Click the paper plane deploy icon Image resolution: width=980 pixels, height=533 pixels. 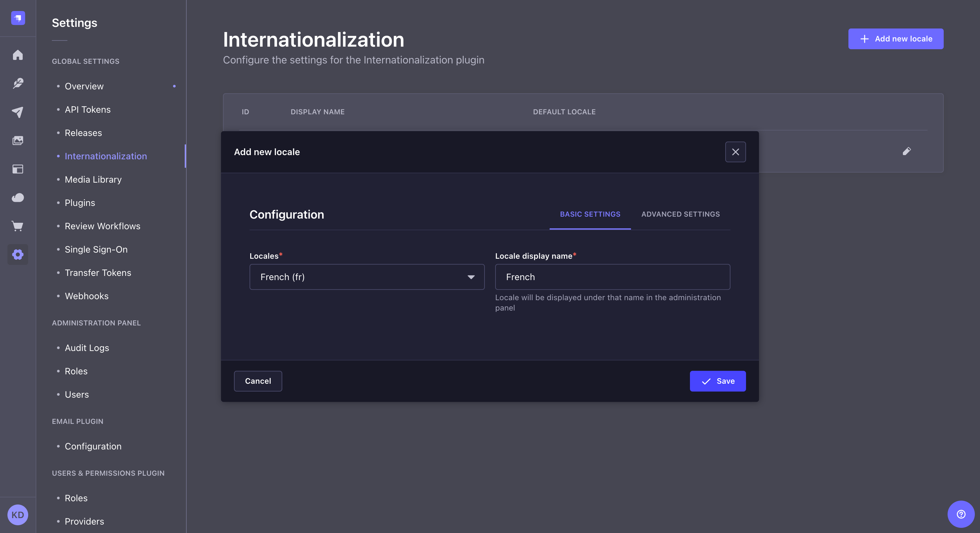click(18, 112)
